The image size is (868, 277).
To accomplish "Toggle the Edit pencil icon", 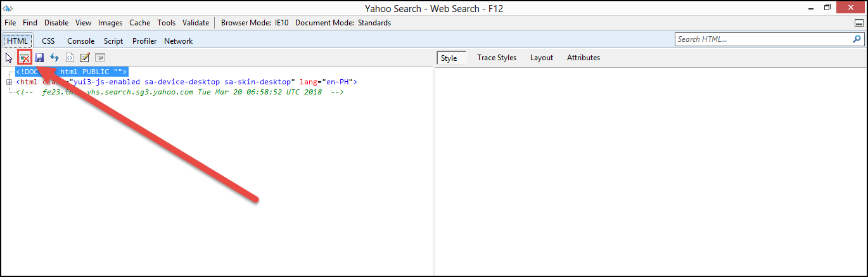I will tap(84, 58).
